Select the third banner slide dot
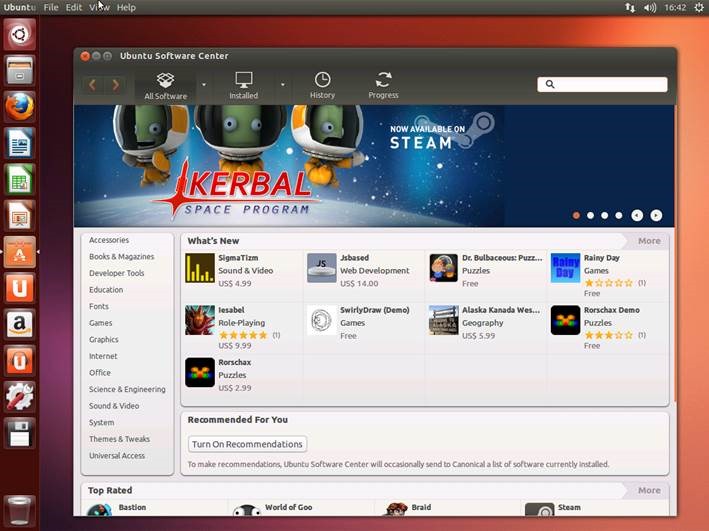Viewport: 709px width, 531px height. [x=605, y=215]
